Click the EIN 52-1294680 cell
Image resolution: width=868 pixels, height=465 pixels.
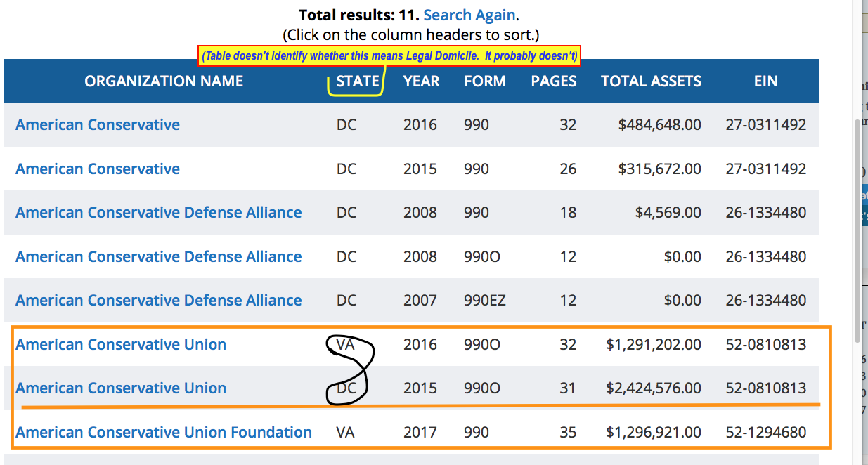tap(765, 433)
